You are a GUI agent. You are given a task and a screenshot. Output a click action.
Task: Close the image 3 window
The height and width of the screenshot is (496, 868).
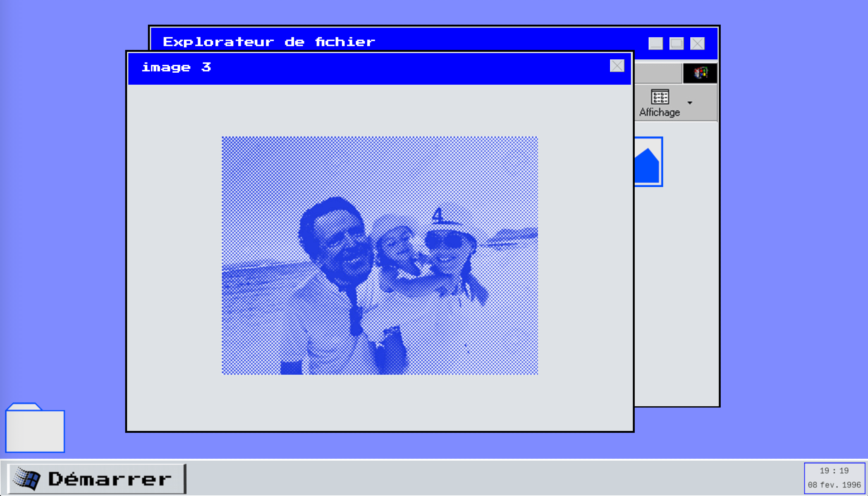(x=617, y=66)
